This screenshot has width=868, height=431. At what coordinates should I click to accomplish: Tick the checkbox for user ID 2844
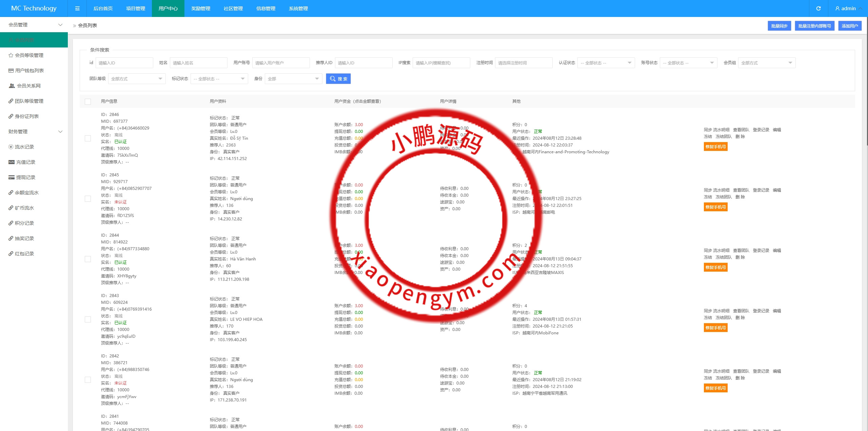point(88,259)
